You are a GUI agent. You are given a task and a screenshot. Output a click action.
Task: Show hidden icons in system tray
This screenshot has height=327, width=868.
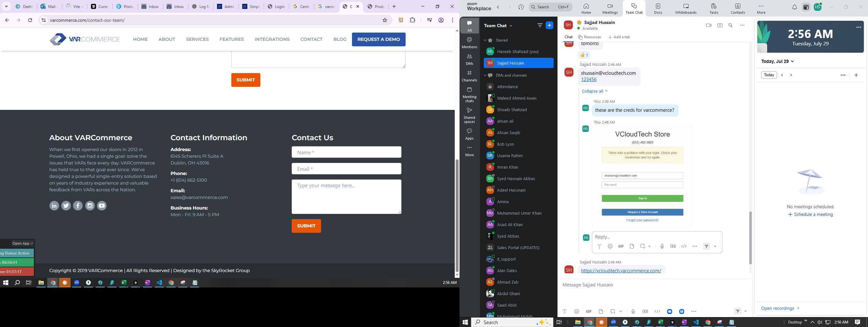812,322
